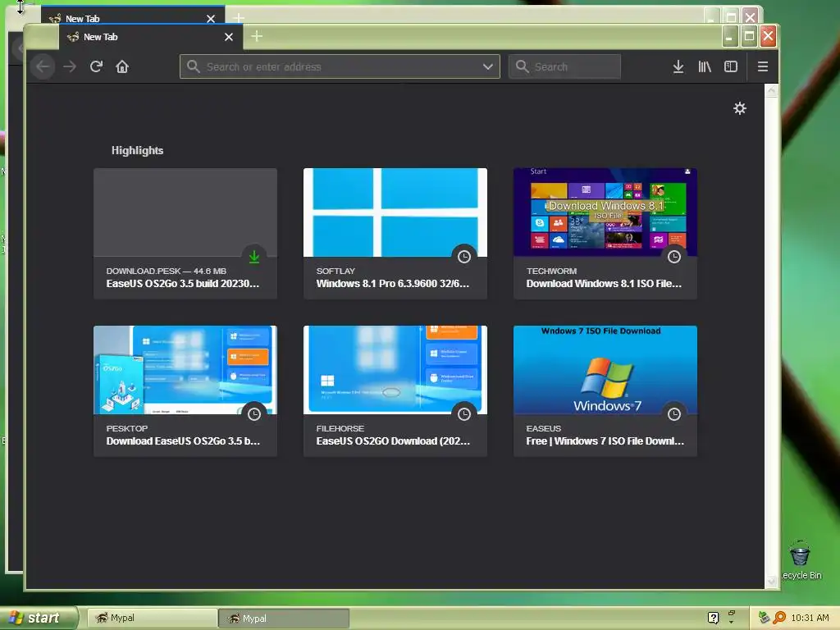The image size is (840, 630).
Task: Click the Highlights section heading
Action: [137, 151]
